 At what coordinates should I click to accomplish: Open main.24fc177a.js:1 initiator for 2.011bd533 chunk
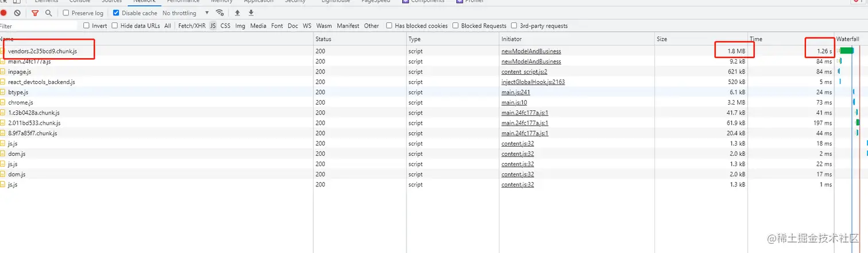pos(525,123)
